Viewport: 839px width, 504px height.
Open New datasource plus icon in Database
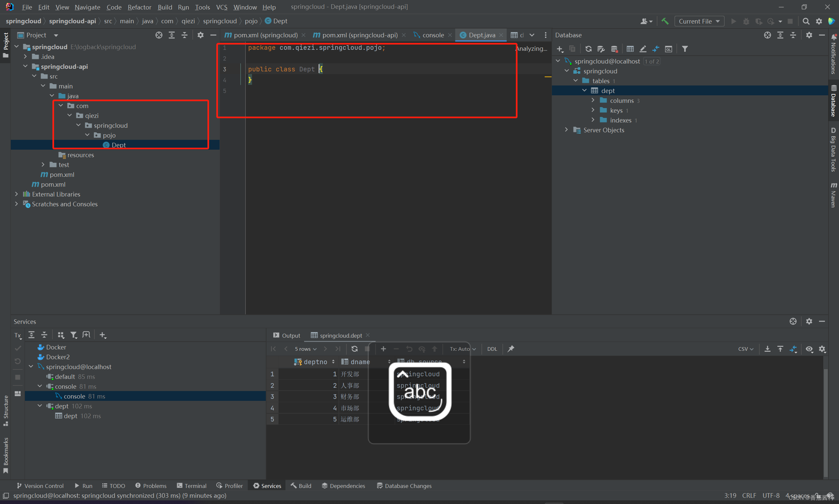point(560,49)
